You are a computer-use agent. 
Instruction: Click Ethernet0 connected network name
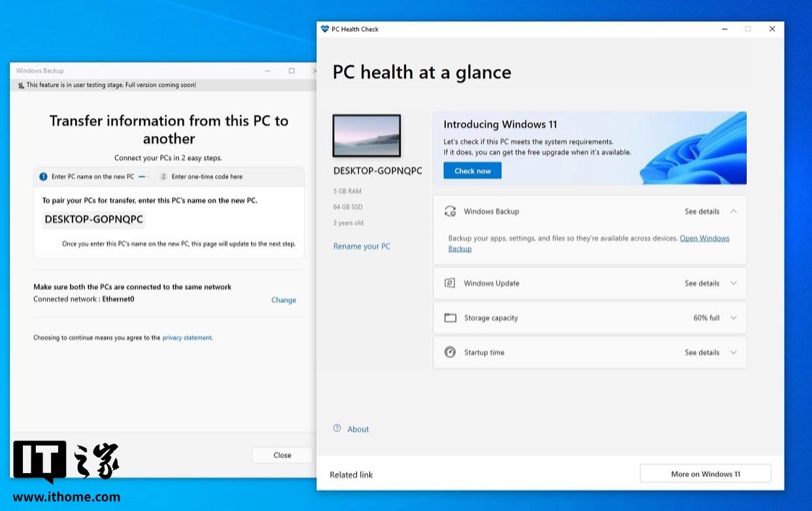[x=118, y=299]
